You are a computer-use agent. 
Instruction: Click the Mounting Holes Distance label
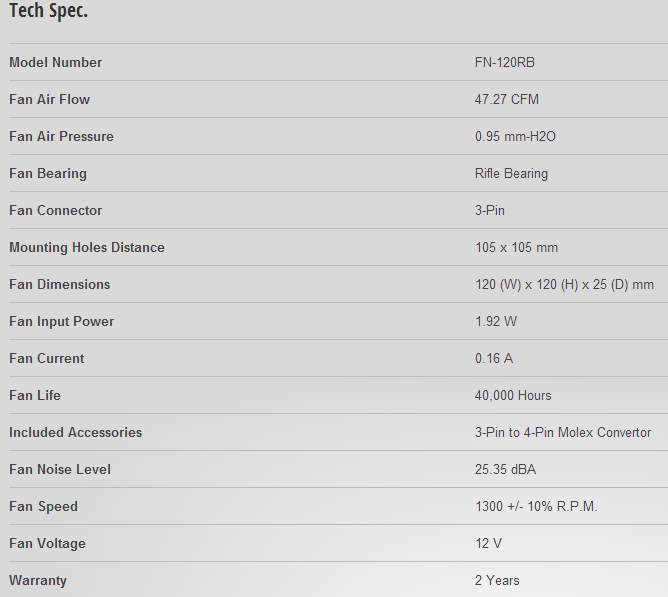coord(87,248)
